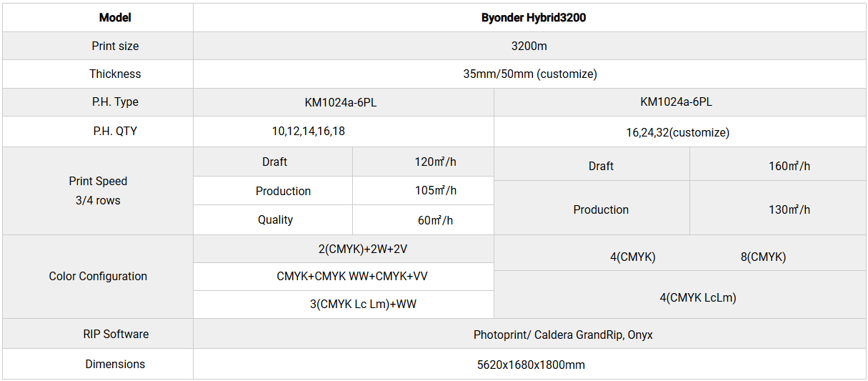Viewport: 868px width, 381px height.
Task: Click the 160㎡/h draft speed value
Action: point(789,166)
